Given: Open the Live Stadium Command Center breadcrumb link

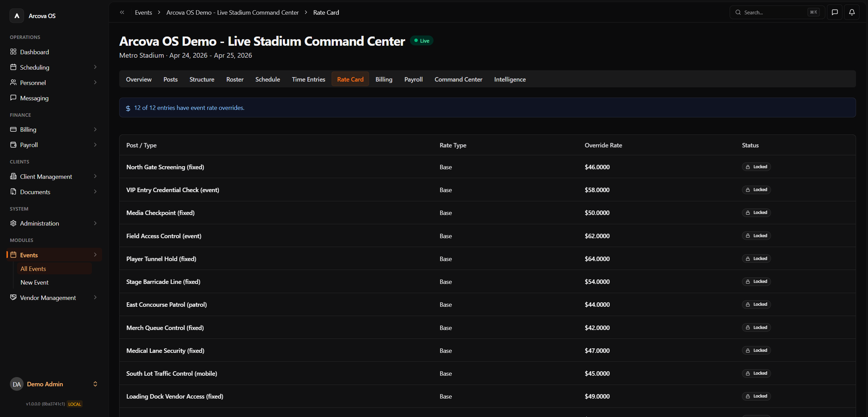Looking at the screenshot, I should click(233, 12).
